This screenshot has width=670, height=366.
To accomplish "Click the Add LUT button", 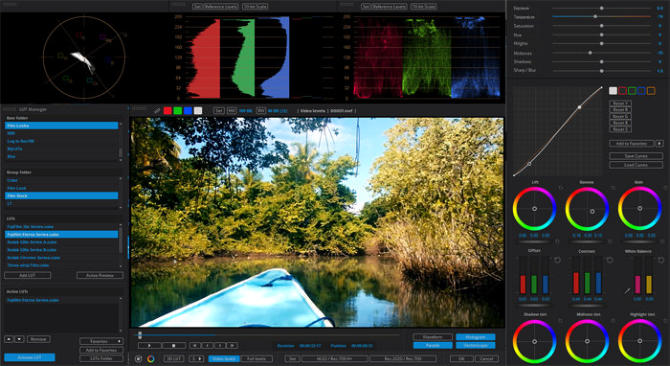I will click(27, 275).
